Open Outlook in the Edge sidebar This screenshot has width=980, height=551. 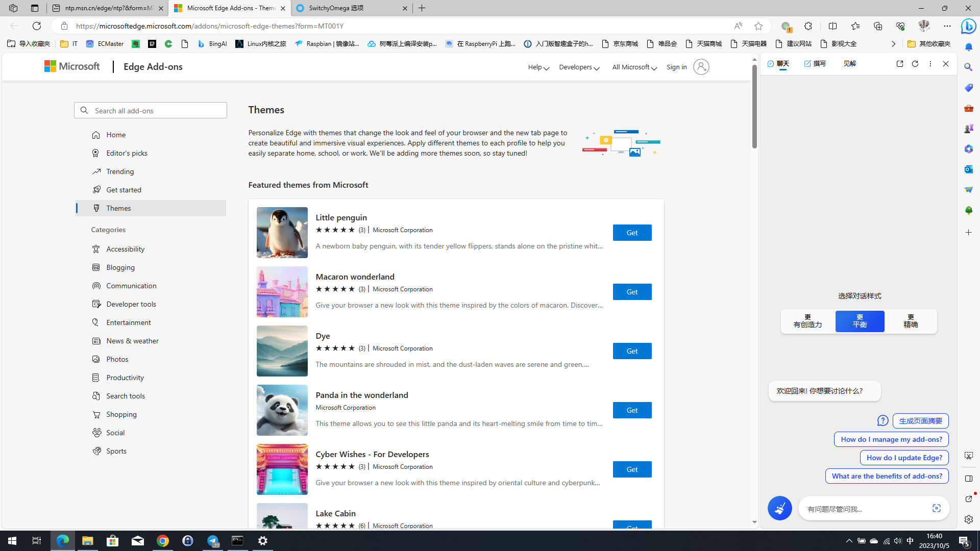point(968,169)
